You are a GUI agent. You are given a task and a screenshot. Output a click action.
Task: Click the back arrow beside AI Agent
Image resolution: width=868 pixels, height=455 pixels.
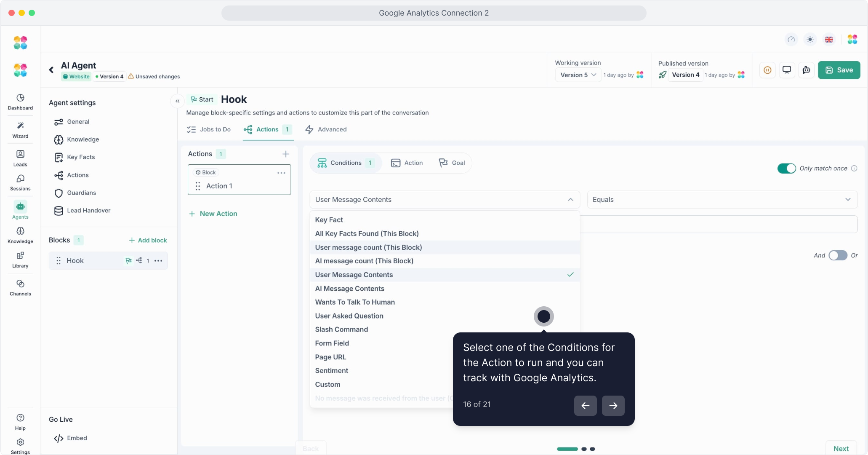coord(51,70)
